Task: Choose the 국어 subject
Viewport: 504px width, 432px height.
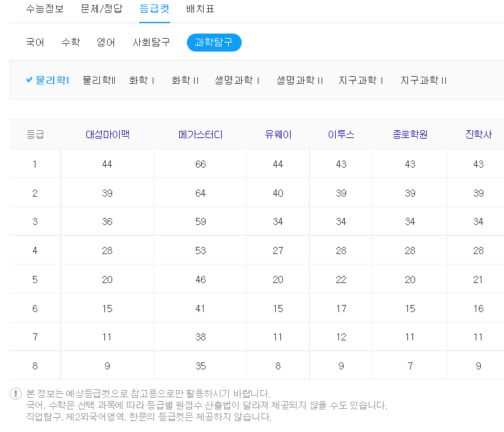Action: point(35,42)
